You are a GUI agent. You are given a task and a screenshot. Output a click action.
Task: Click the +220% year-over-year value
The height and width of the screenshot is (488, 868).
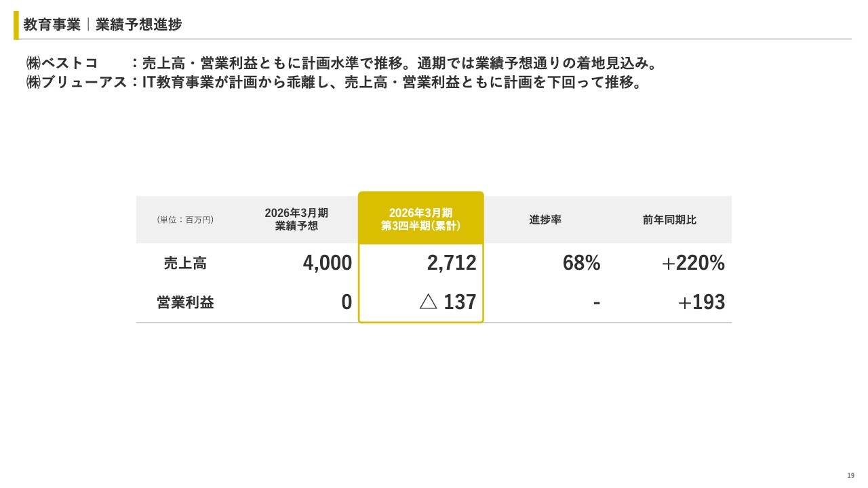pos(693,263)
